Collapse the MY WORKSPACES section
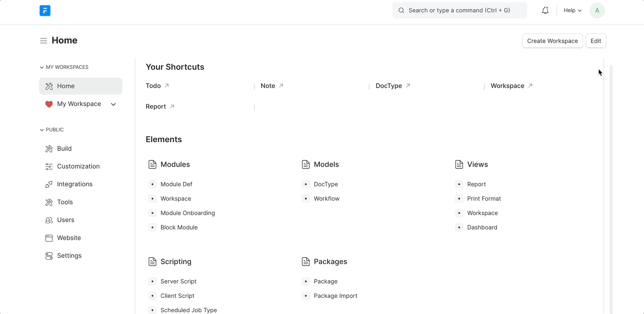Screen dimensions: 644x314 coord(42,67)
